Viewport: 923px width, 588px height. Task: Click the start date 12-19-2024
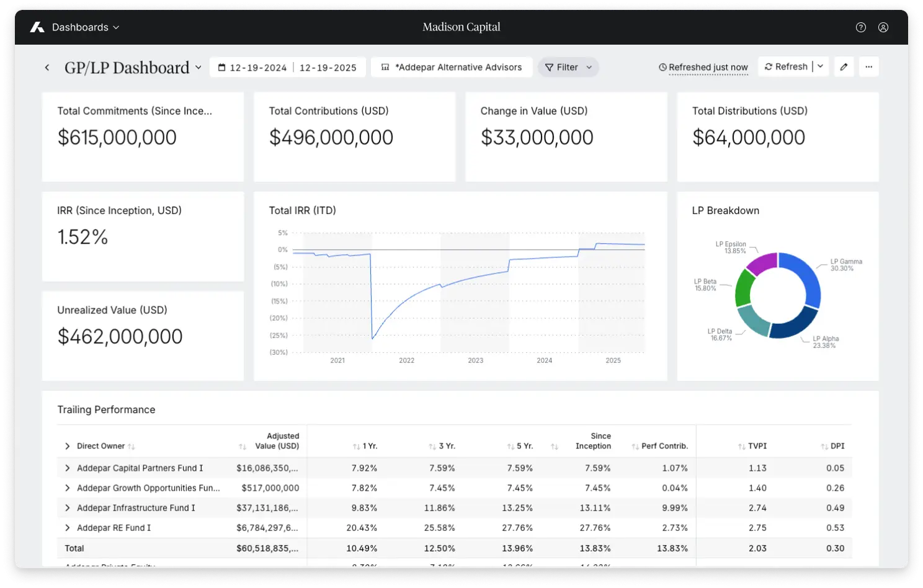pyautogui.click(x=258, y=68)
